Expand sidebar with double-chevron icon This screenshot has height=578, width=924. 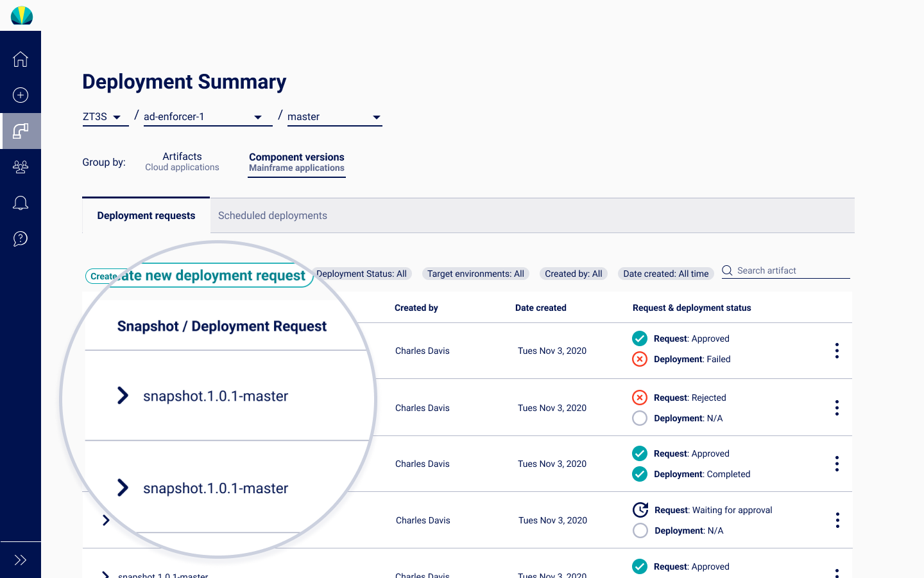click(21, 560)
